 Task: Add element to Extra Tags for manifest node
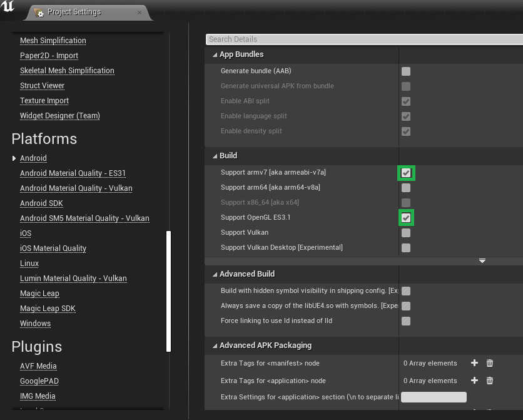474,363
